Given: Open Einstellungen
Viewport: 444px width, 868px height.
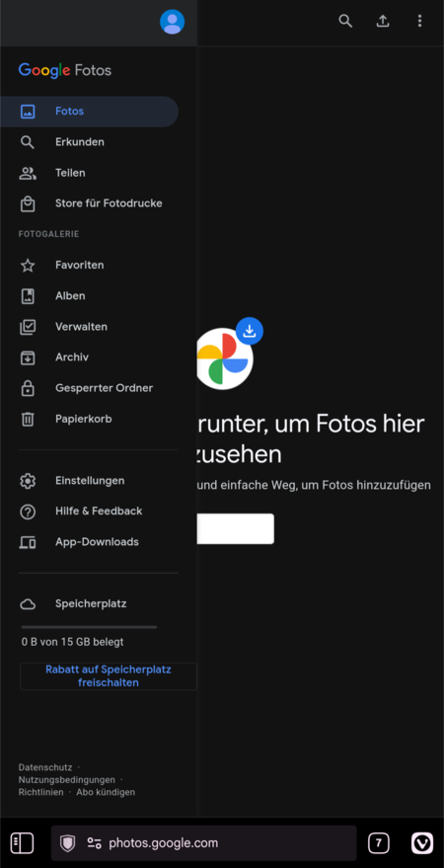Looking at the screenshot, I should 89,481.
